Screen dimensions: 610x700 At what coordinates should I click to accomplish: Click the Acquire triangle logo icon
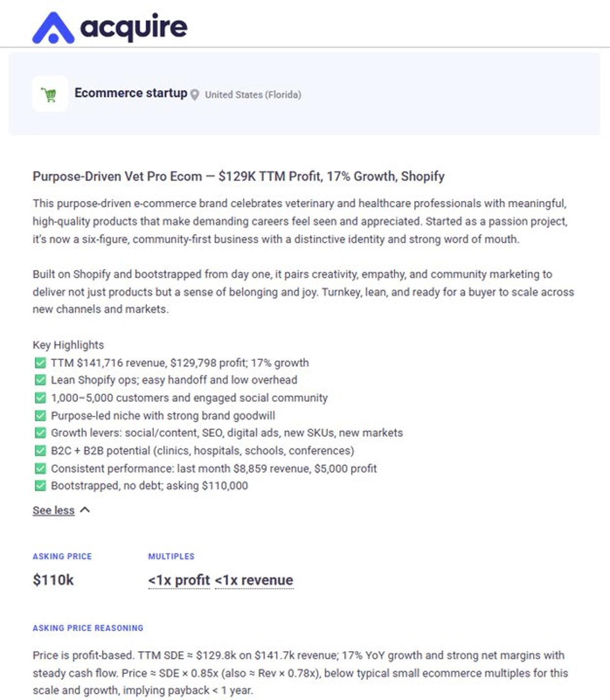point(53,28)
